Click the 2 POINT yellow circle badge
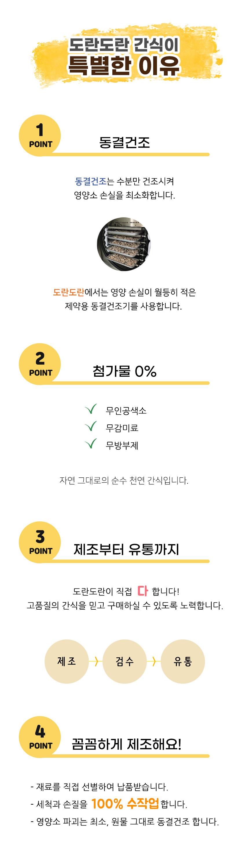 point(40,364)
